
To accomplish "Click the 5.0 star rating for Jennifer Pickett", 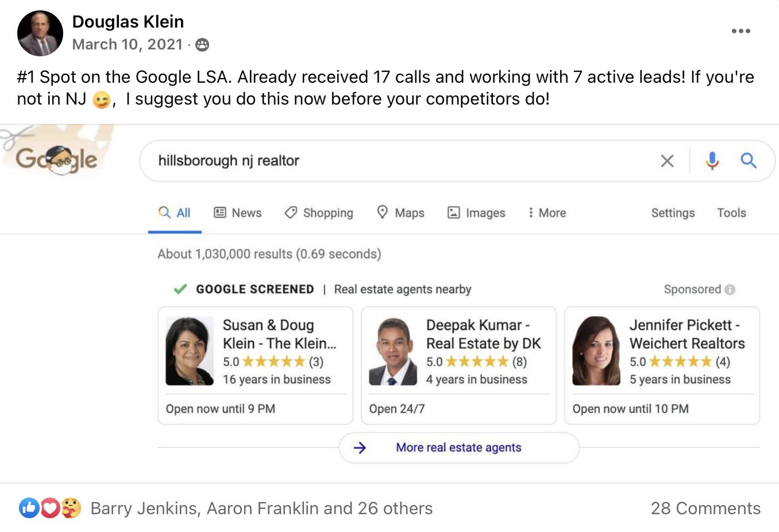I will pyautogui.click(x=680, y=362).
